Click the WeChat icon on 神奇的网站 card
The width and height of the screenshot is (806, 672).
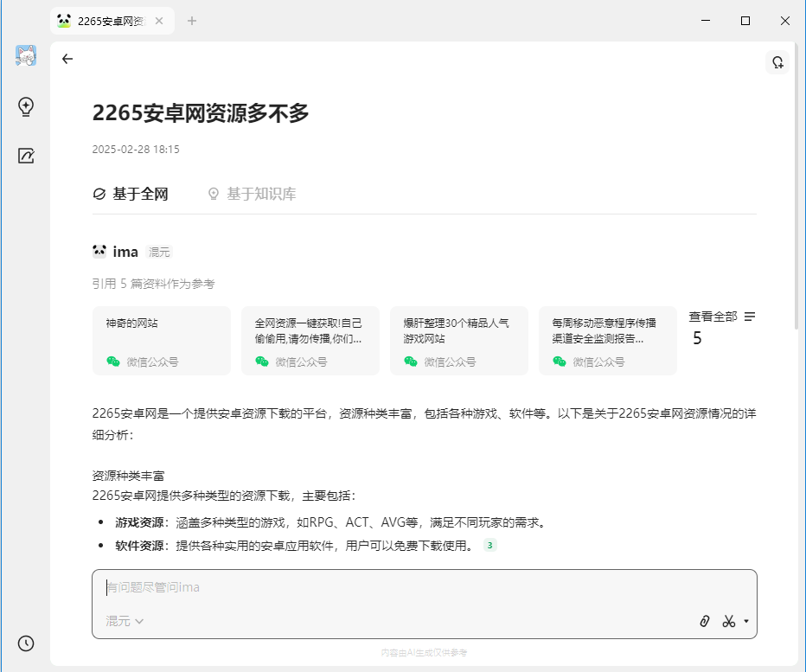pos(112,362)
